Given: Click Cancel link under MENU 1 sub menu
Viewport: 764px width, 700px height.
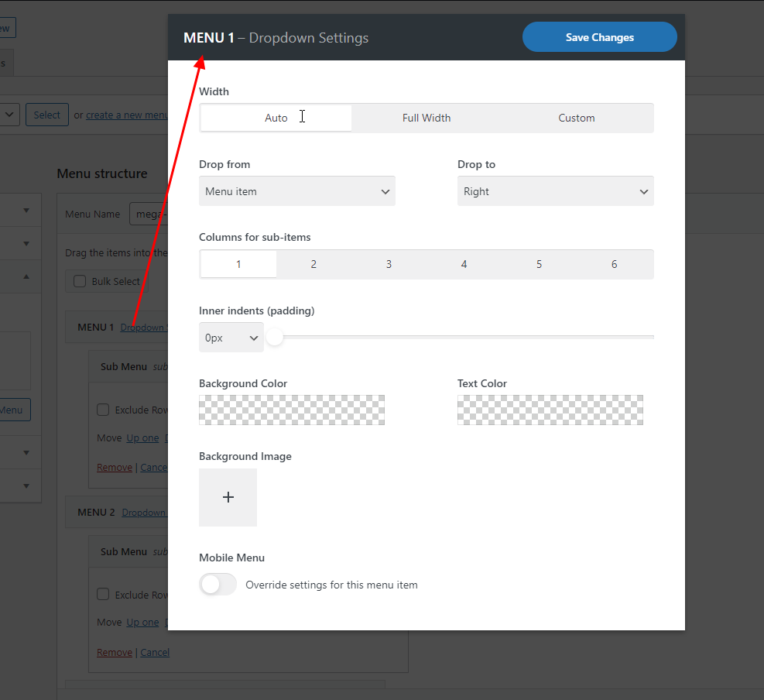Looking at the screenshot, I should click(154, 467).
